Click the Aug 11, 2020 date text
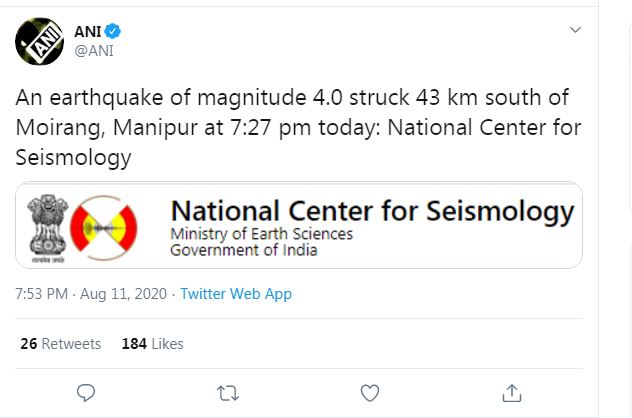The height and width of the screenshot is (418, 632). [123, 294]
